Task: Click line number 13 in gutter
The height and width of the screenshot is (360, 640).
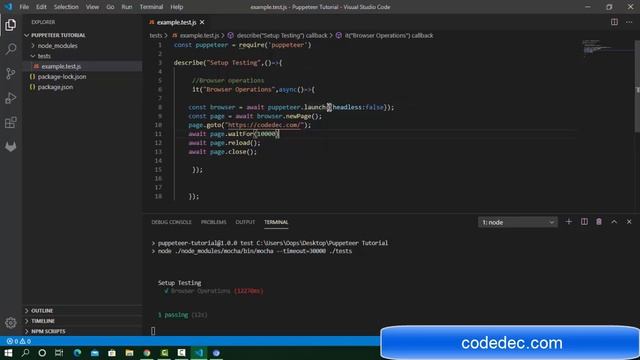Action: (x=158, y=152)
